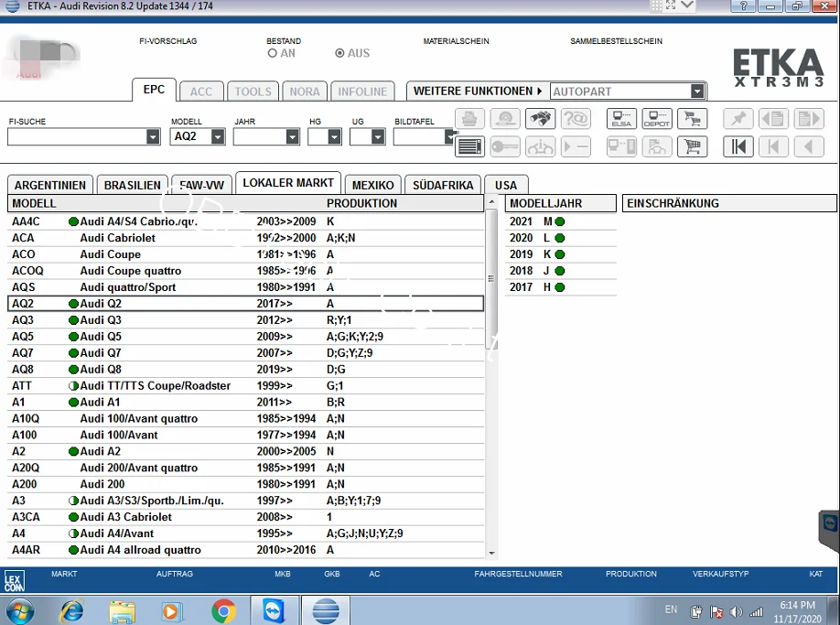Select model year 2021 M

[x=560, y=221]
